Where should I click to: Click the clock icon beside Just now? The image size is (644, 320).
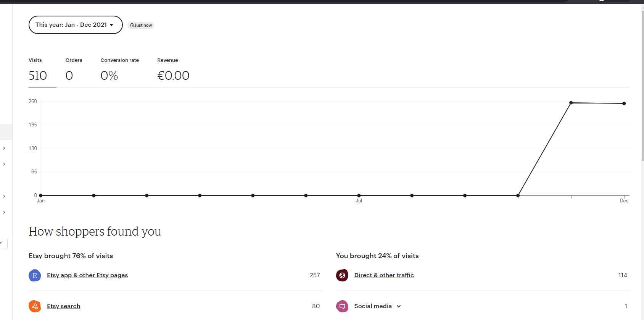[x=132, y=25]
